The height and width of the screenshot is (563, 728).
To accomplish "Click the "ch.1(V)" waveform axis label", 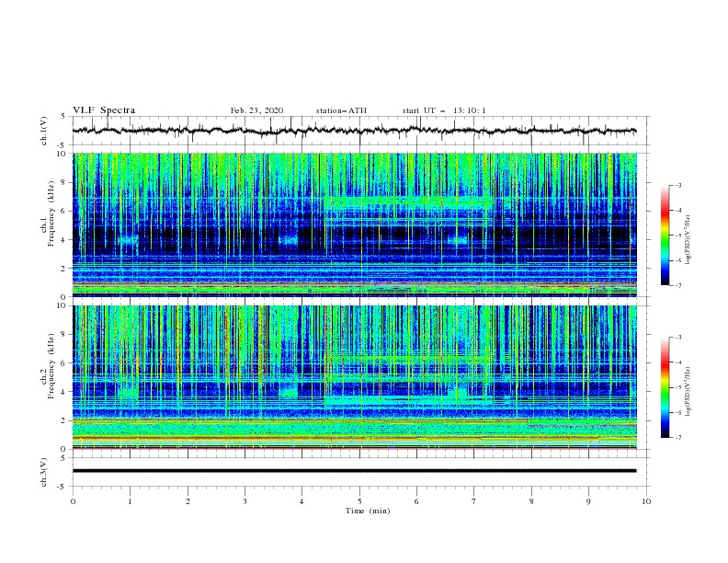I will click(44, 131).
